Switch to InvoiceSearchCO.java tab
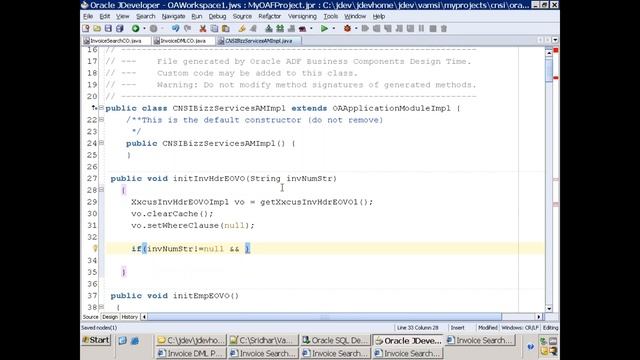 pos(116,41)
